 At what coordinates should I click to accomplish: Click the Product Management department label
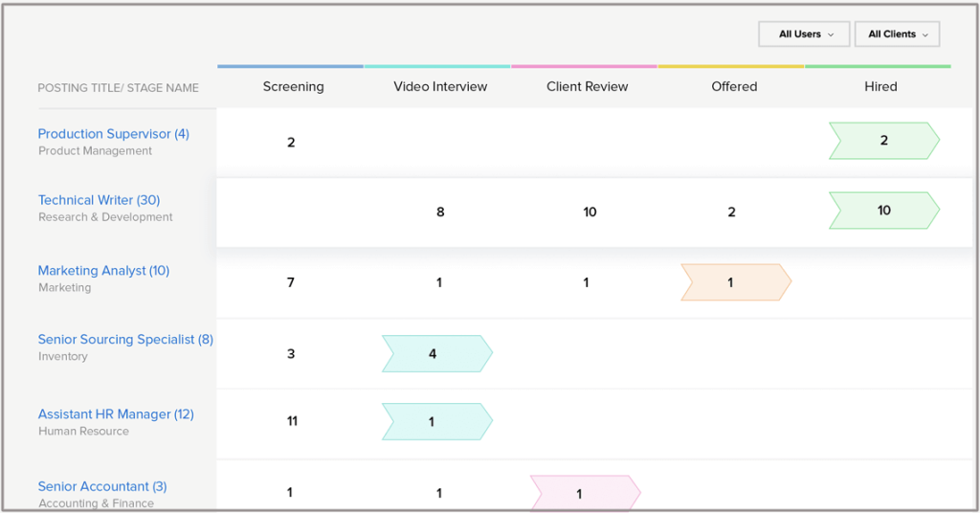click(95, 150)
